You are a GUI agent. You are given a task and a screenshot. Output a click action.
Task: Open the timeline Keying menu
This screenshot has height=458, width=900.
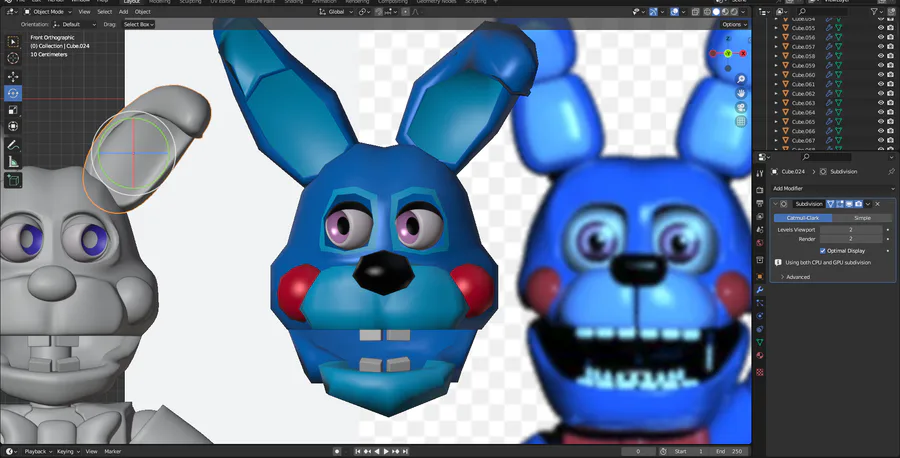coord(68,451)
